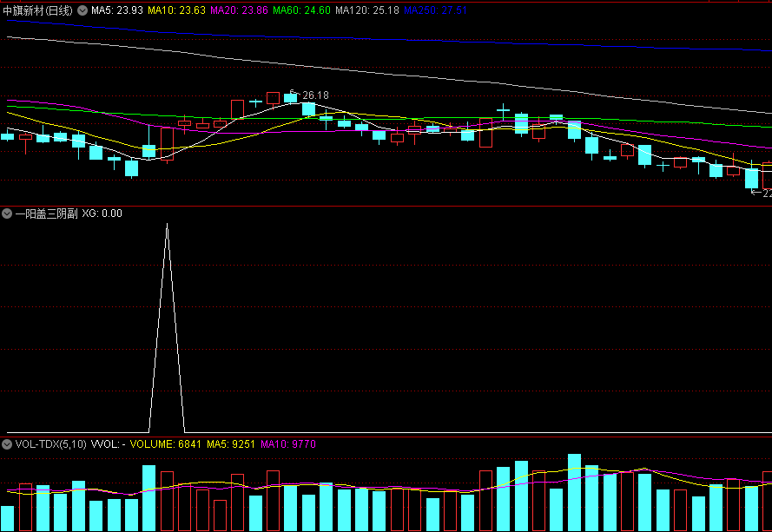772x532 pixels.
Task: Select the MA60: 24.60 green label
Action: (x=302, y=10)
